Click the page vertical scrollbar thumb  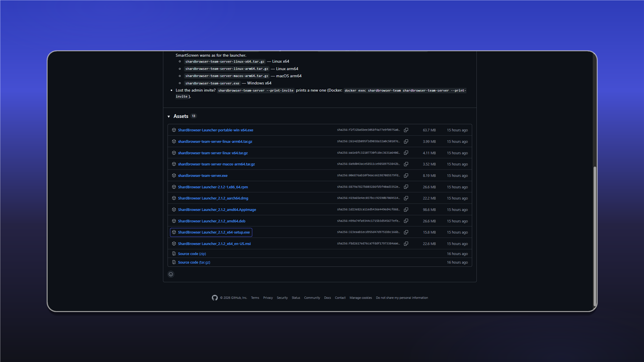595,236
